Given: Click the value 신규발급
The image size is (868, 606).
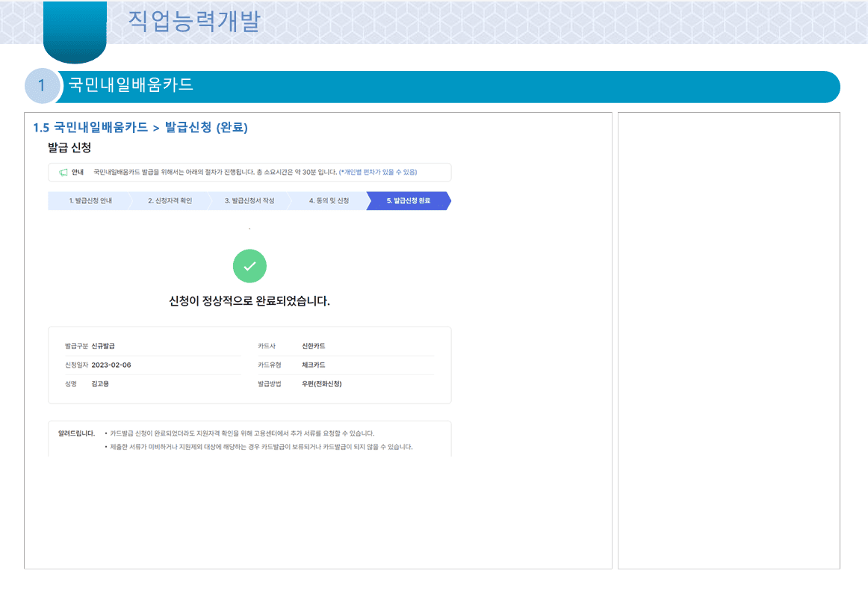Looking at the screenshot, I should point(103,346).
